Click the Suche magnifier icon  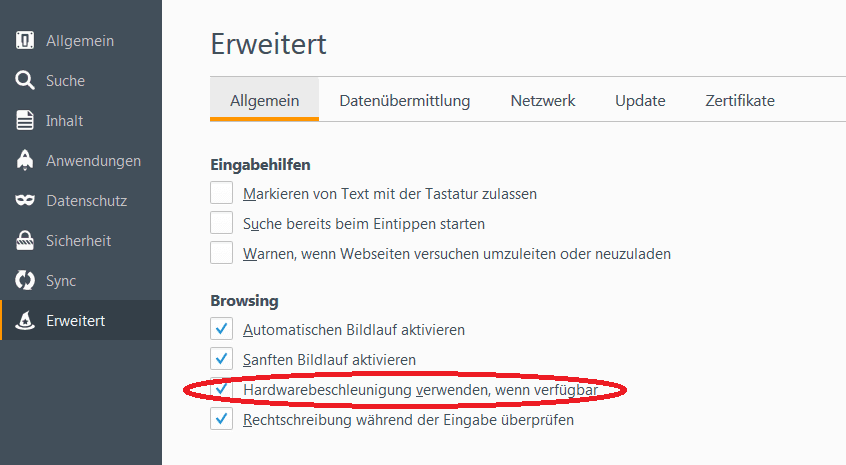pos(25,80)
